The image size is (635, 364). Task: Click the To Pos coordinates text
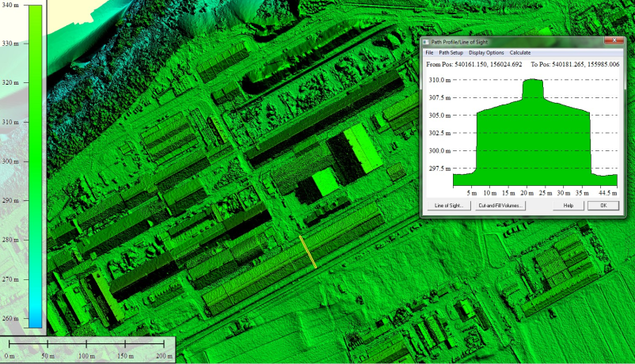click(x=575, y=63)
